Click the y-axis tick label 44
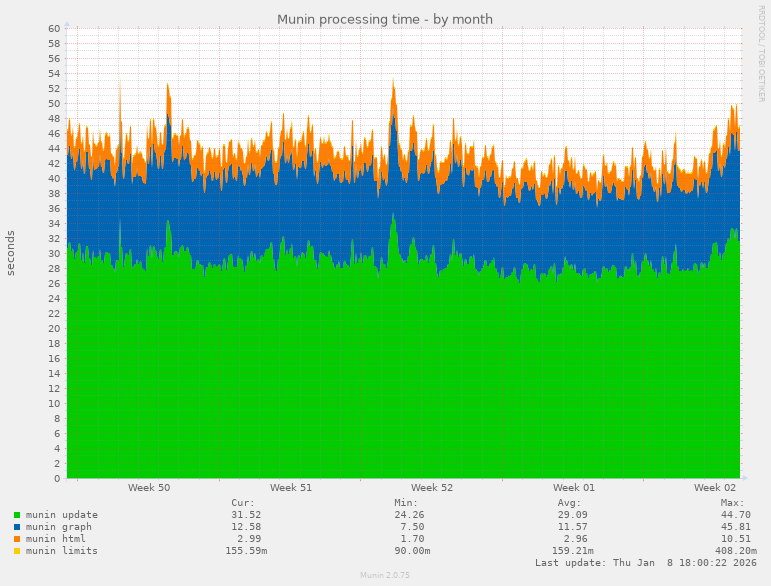Viewport: 771px width, 586px height. 54,148
